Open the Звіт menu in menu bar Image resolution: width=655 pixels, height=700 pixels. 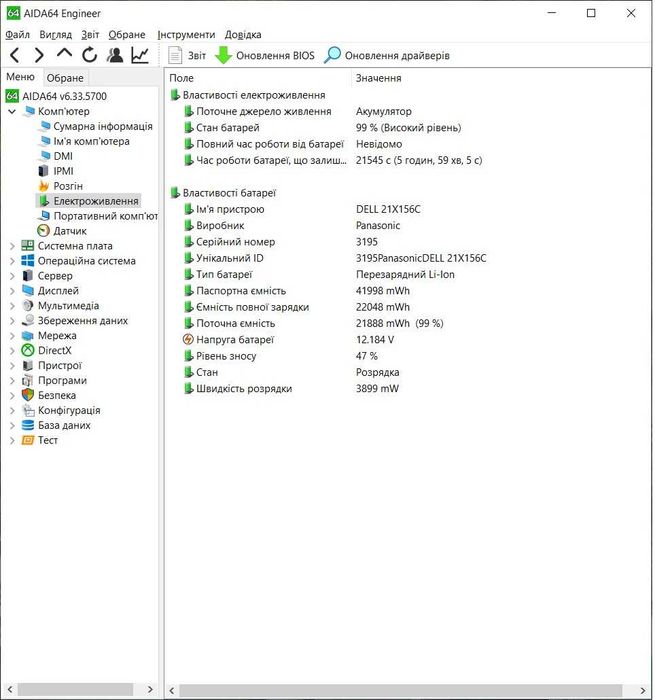90,34
